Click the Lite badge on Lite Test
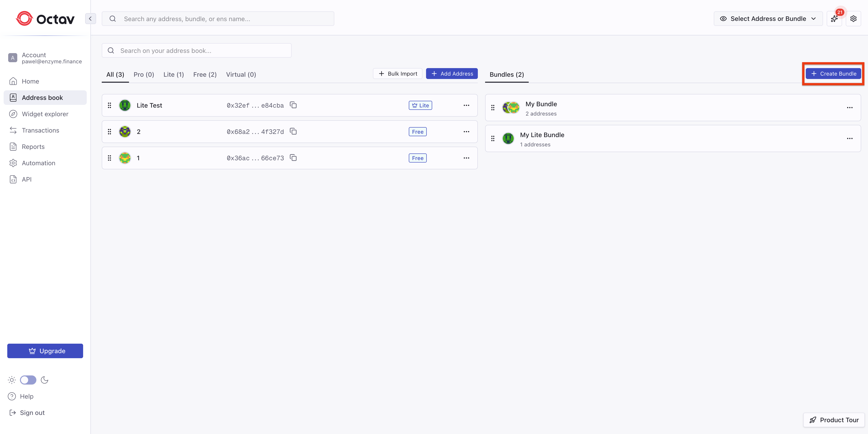 (x=420, y=105)
